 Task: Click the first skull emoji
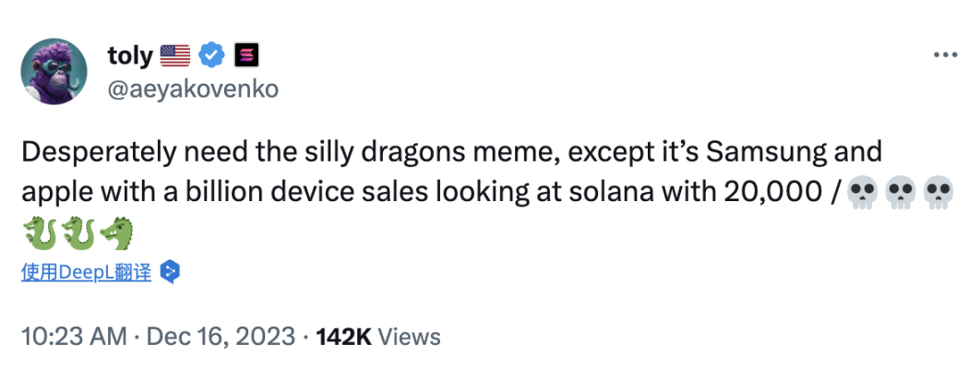click(861, 195)
